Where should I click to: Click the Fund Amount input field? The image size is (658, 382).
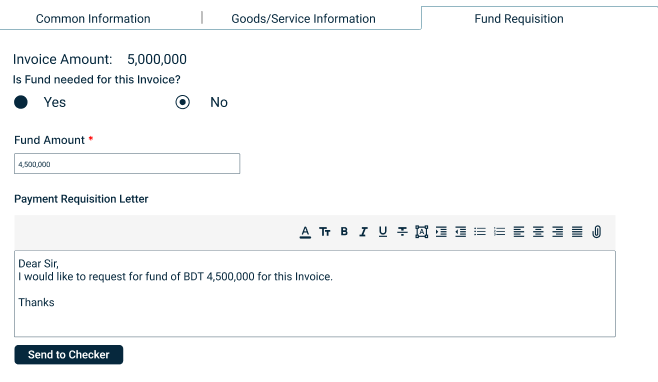point(127,164)
